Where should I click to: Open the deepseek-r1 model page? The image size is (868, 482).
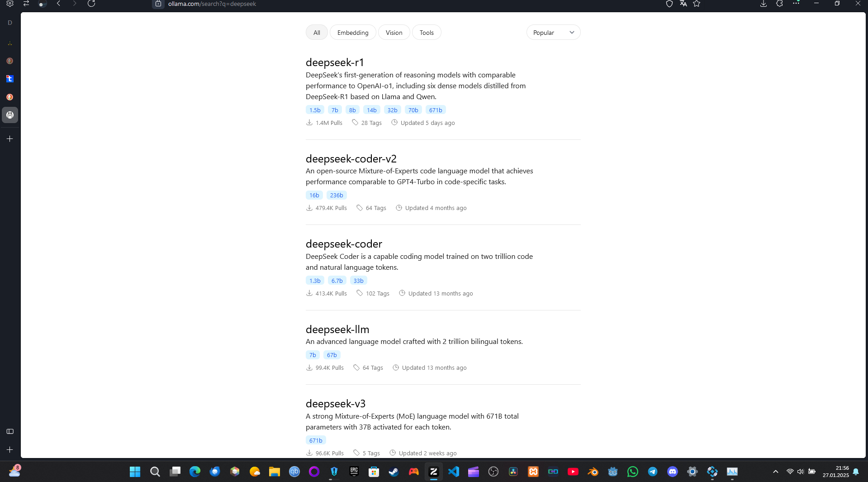click(x=335, y=62)
